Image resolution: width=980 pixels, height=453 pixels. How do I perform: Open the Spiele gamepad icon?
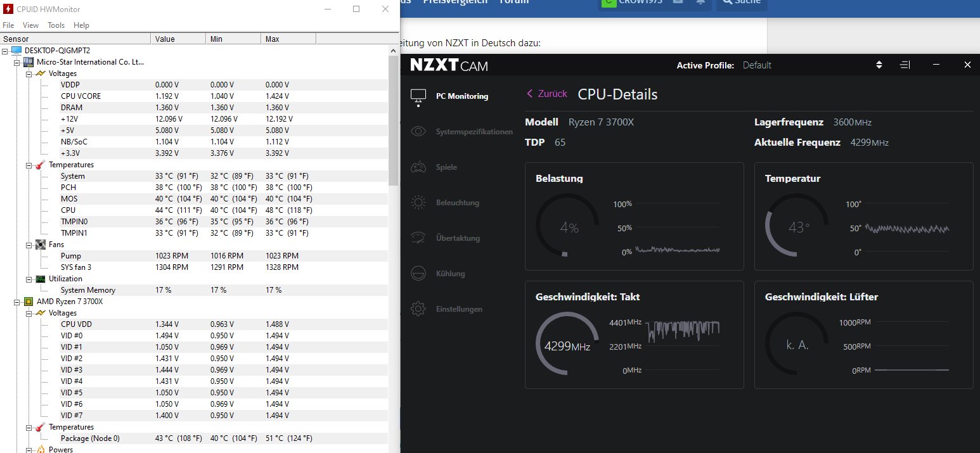[x=418, y=167]
